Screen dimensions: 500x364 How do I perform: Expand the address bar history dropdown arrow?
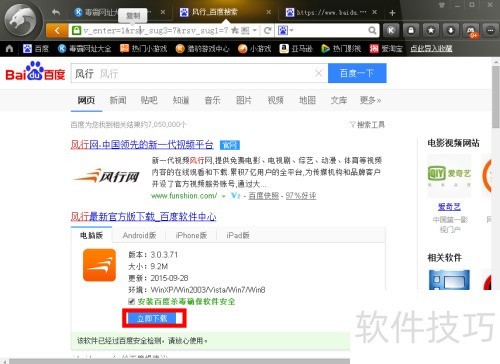[255, 31]
